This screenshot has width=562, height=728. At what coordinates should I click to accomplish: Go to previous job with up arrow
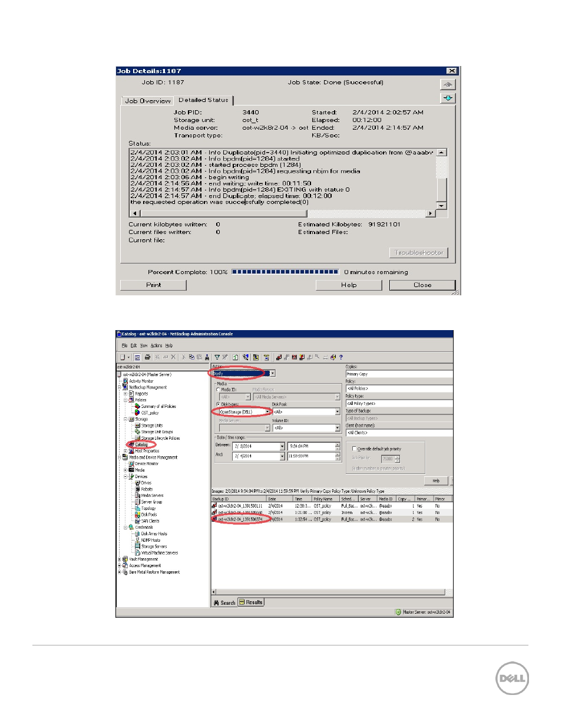(x=448, y=84)
